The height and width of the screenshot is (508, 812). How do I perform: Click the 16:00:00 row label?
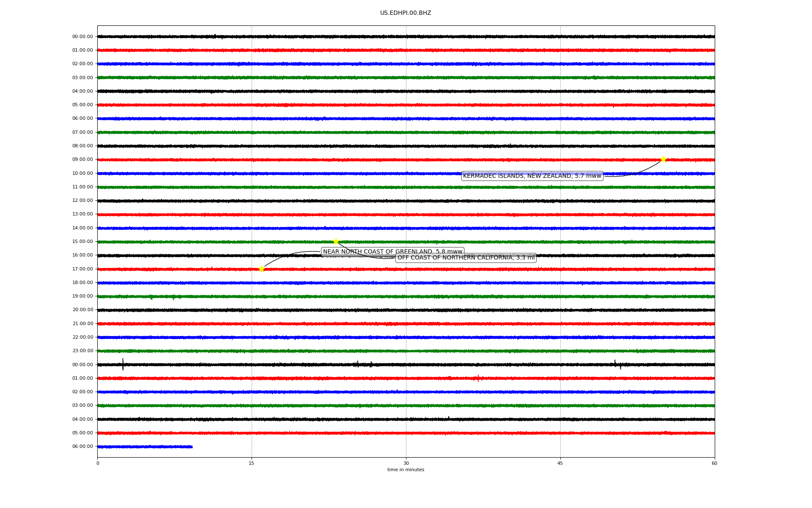82,255
